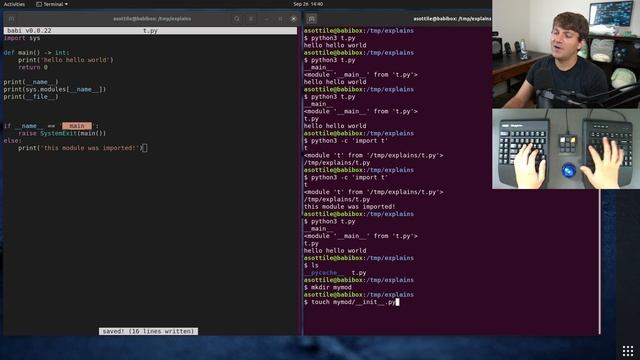
Task: Click 't.py' in the ls output
Action: tap(359, 273)
